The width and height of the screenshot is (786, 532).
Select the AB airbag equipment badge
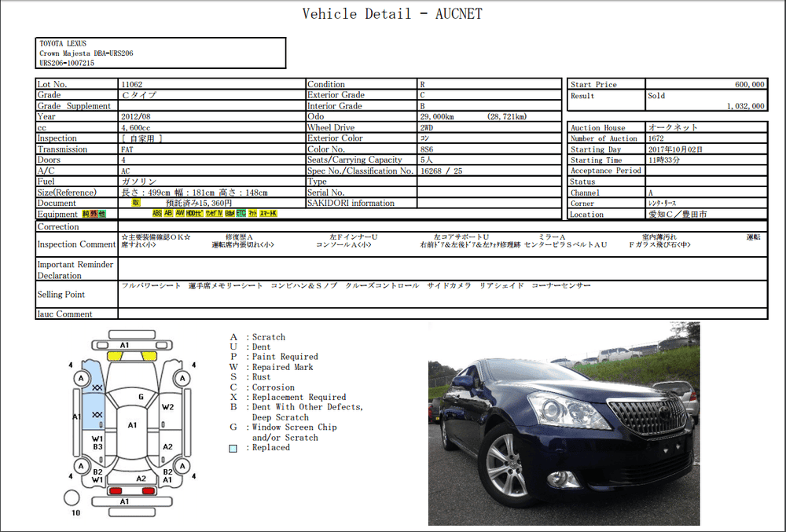click(x=168, y=214)
